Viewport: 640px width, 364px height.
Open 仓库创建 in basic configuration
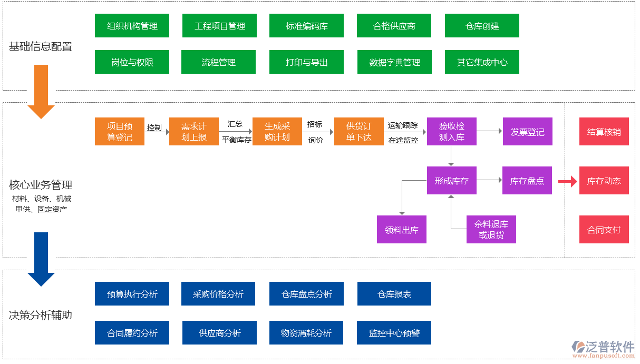[x=481, y=25]
